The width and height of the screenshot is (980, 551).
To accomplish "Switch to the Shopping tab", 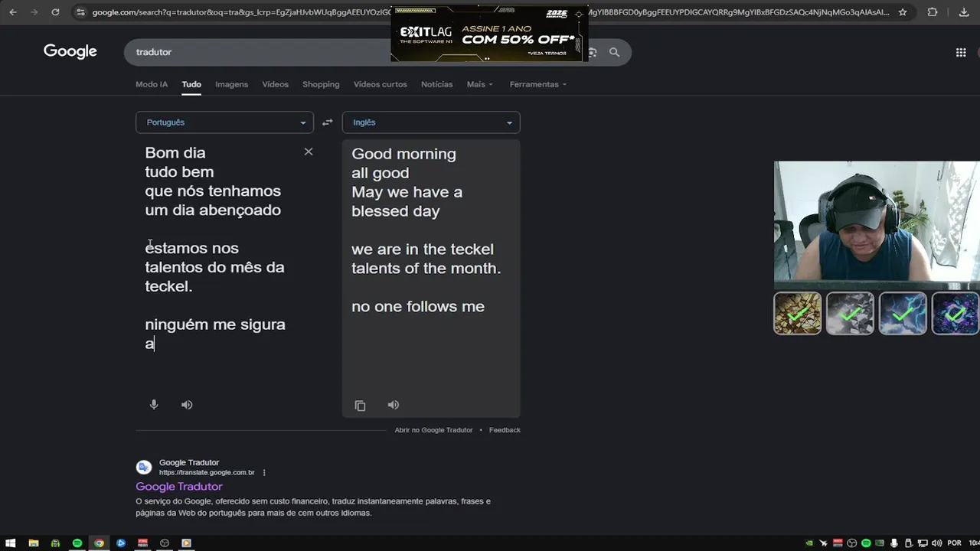I will point(321,84).
